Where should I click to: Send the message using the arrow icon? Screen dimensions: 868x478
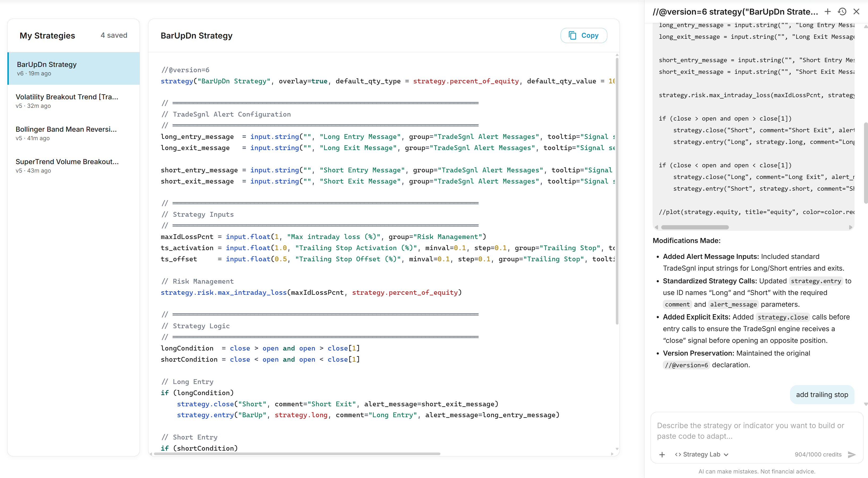(x=852, y=454)
